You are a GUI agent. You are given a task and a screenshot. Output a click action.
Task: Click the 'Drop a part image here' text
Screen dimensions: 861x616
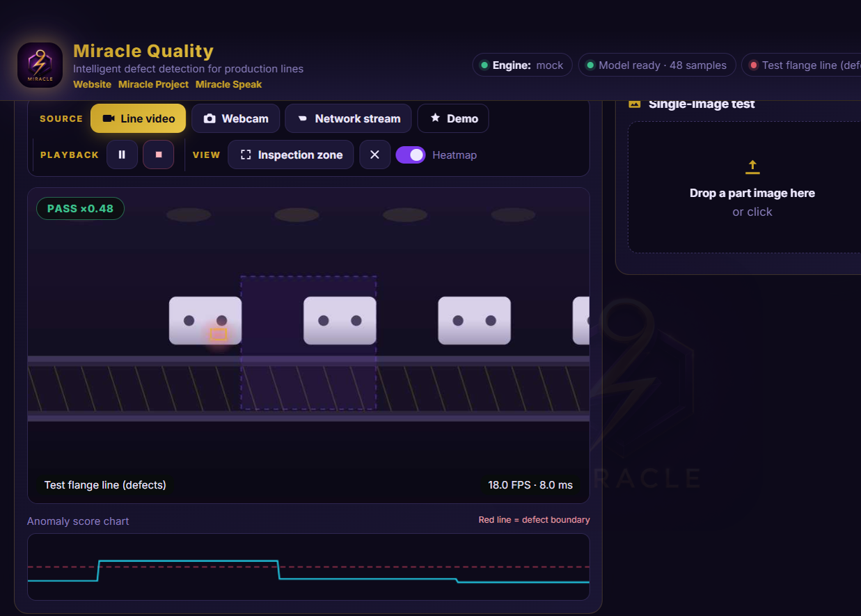click(752, 193)
